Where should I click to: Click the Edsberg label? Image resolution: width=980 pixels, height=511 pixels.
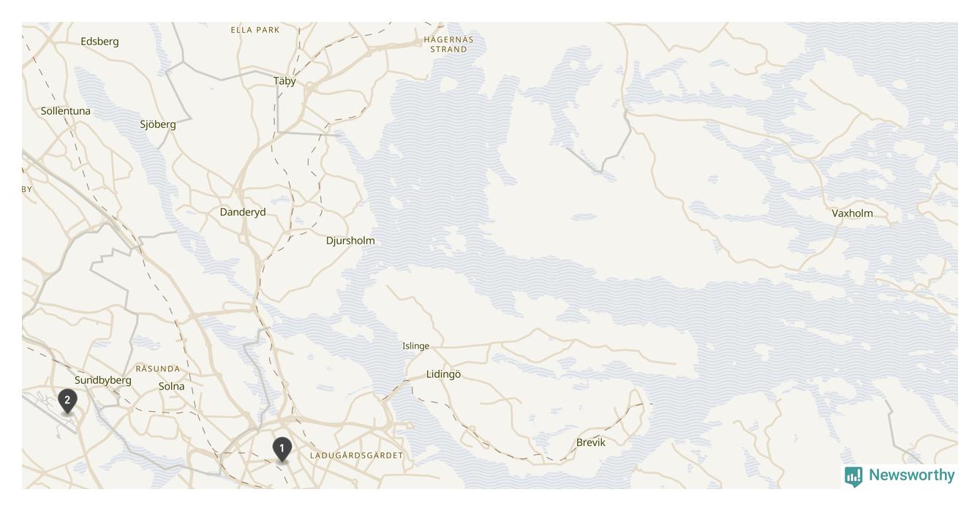point(99,42)
